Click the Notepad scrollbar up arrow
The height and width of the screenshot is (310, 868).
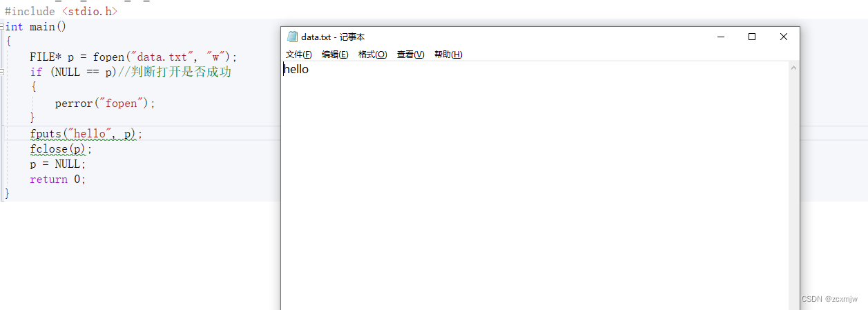click(x=794, y=68)
